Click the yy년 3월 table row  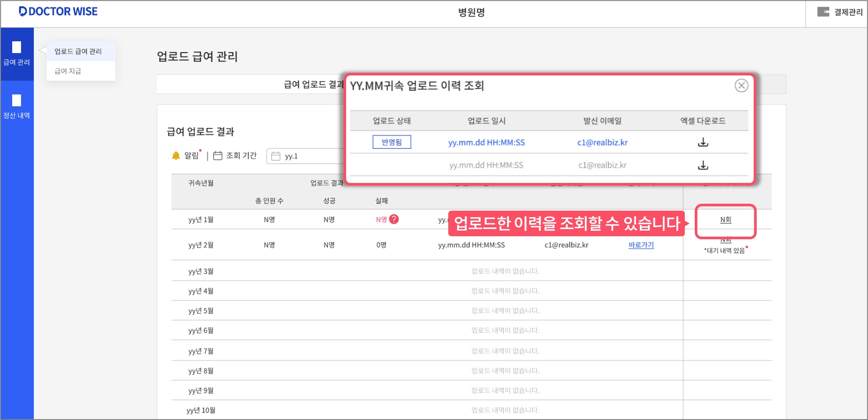(x=471, y=271)
